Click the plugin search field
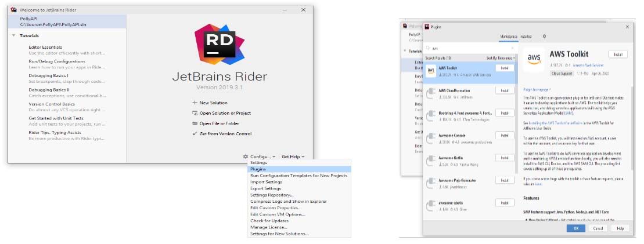 (x=470, y=48)
